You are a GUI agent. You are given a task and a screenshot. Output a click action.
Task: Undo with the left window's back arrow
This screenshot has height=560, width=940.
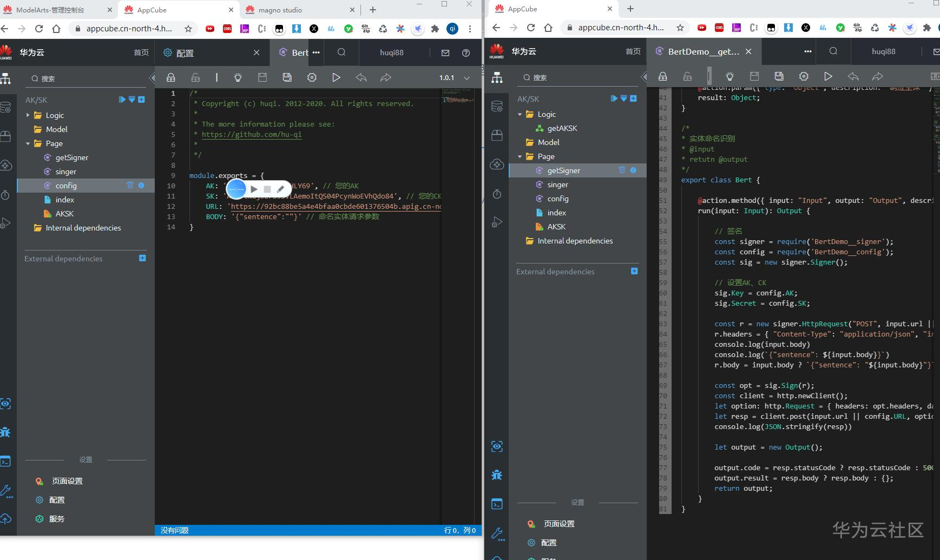(361, 77)
